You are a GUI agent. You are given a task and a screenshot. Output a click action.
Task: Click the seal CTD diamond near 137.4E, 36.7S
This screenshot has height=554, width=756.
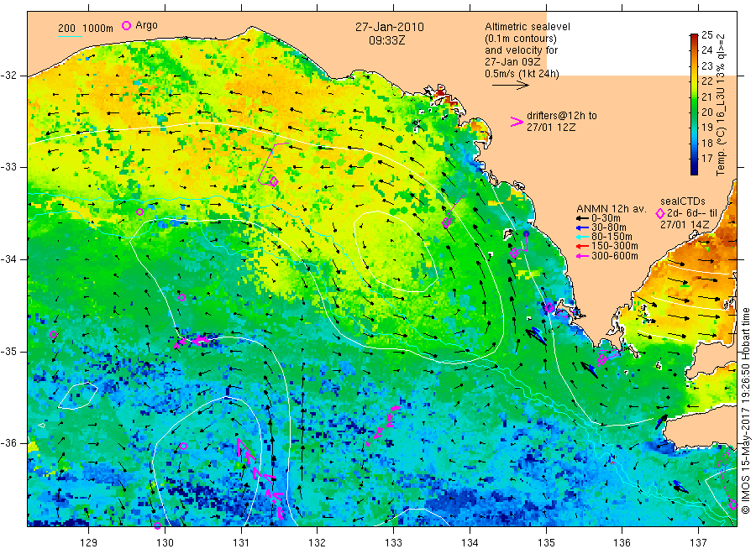tap(732, 504)
